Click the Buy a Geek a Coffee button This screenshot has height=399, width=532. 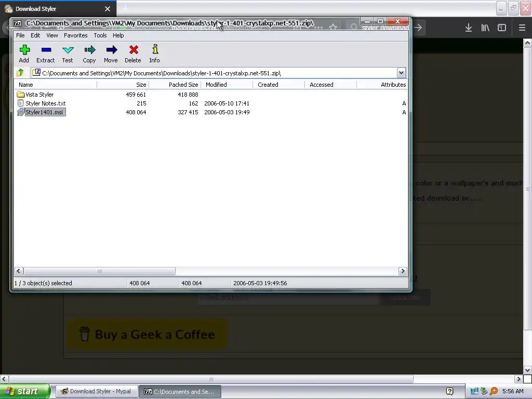147,335
